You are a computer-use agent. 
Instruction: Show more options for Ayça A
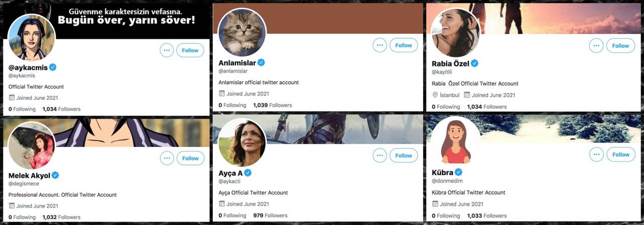[380, 156]
